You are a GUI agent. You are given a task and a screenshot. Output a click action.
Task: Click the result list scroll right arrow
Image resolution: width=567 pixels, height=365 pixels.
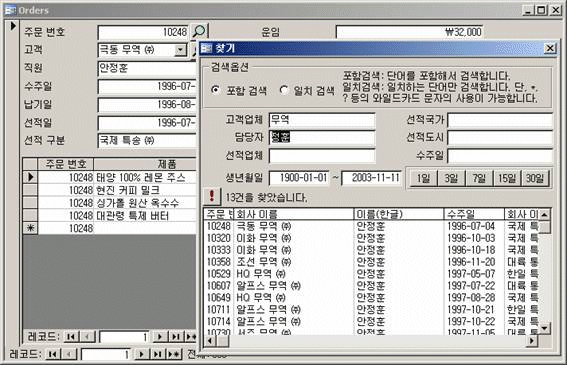531,341
